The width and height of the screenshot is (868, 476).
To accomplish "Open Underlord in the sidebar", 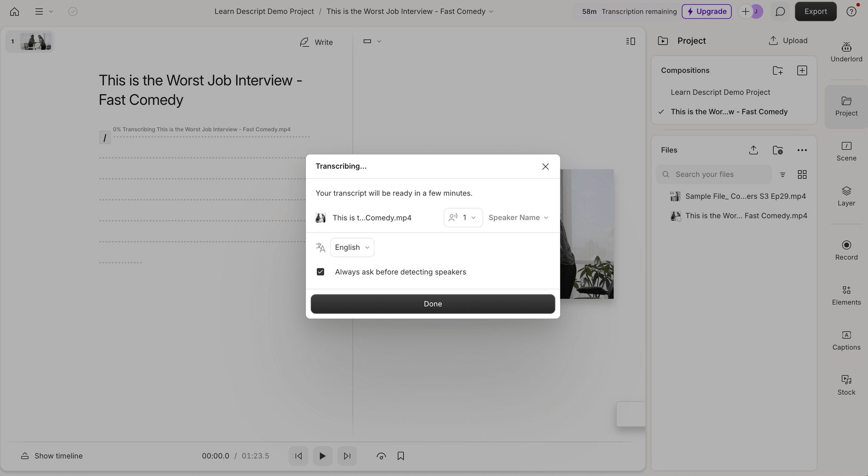I will coord(846,52).
